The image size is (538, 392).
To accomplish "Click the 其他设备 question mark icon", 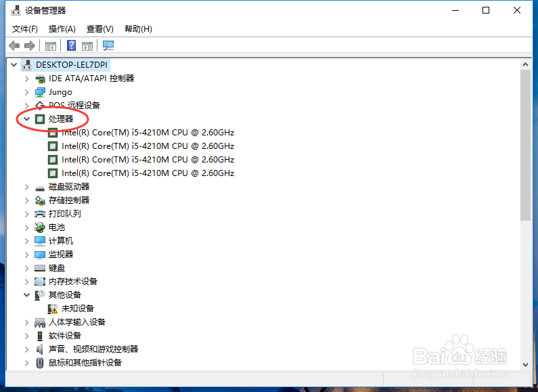I will (40, 295).
